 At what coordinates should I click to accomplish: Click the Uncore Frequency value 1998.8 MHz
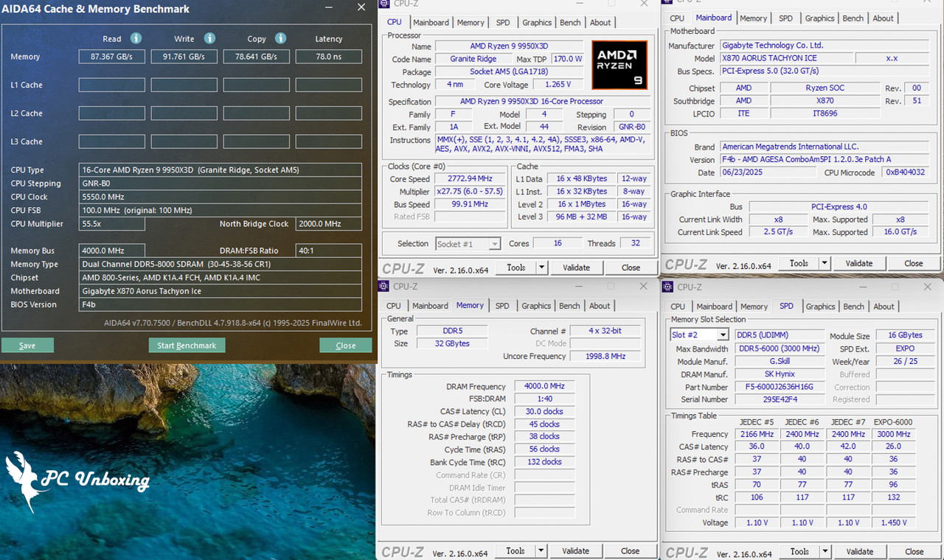click(605, 356)
